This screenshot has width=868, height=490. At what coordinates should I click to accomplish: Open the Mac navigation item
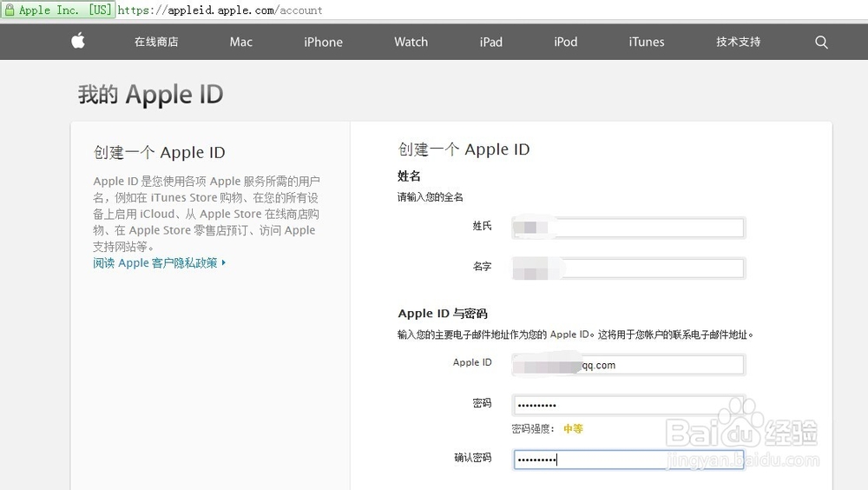[x=240, y=42]
